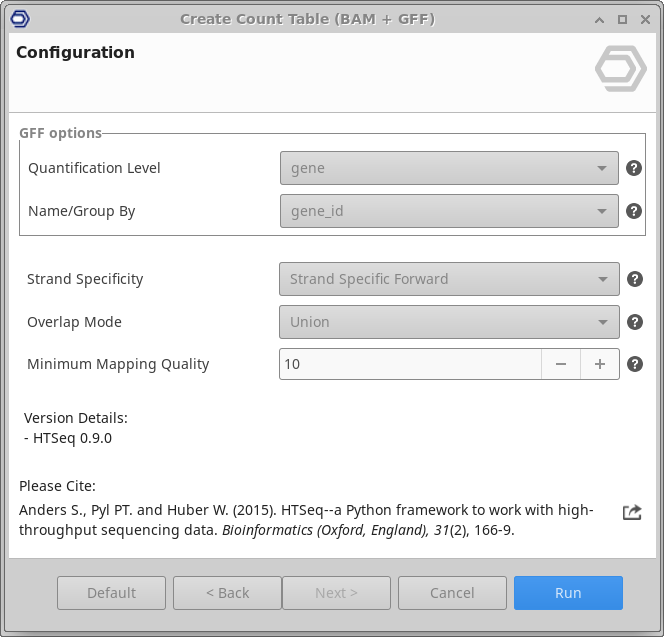This screenshot has width=664, height=637.
Task: Decrease Minimum Mapping Quality with minus button
Action: (561, 364)
